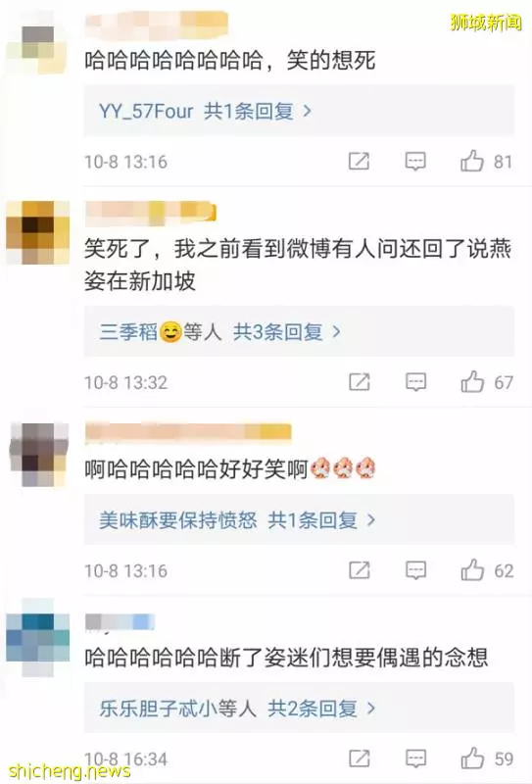Open the second commenter's blurred avatar
This screenshot has width=532, height=784.
click(x=37, y=232)
